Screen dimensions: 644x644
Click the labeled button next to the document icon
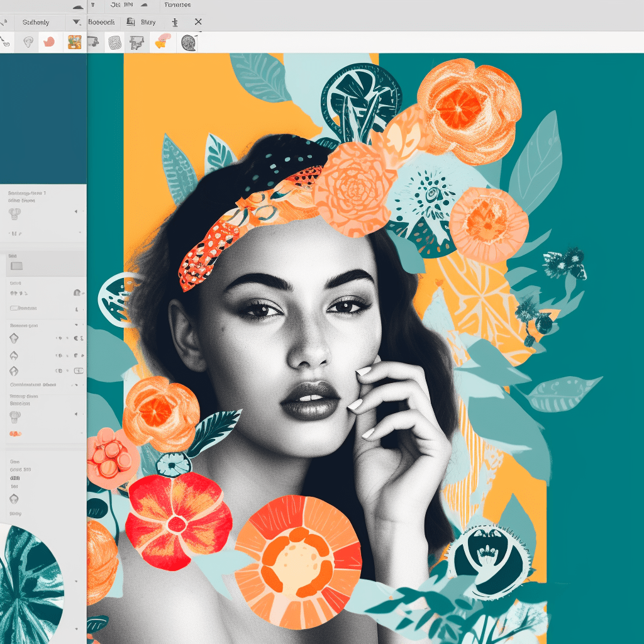coord(148,21)
